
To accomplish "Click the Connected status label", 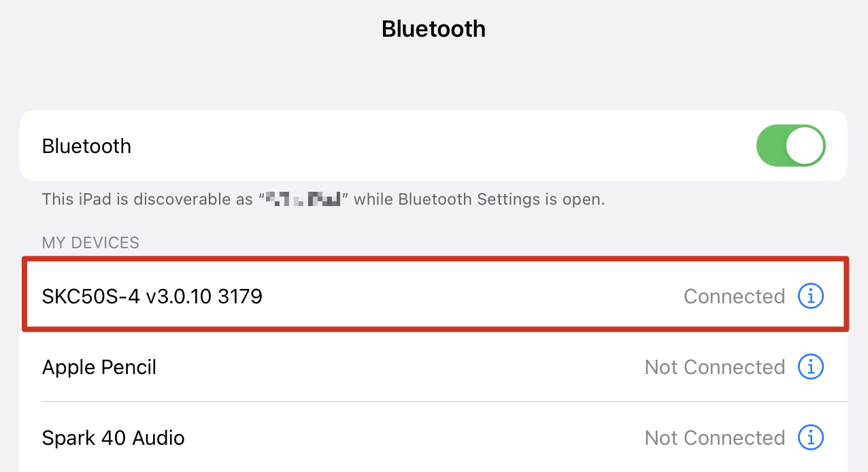I will (734, 296).
